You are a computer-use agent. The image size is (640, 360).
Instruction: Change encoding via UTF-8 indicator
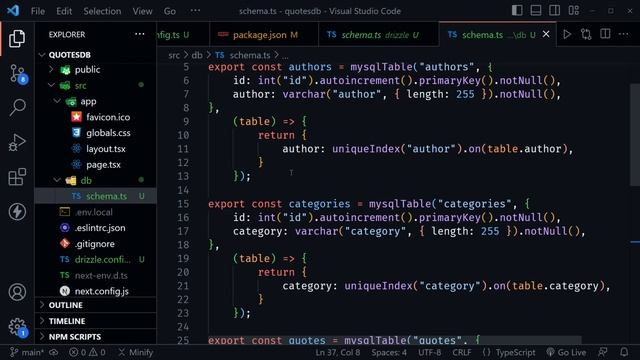(429, 352)
